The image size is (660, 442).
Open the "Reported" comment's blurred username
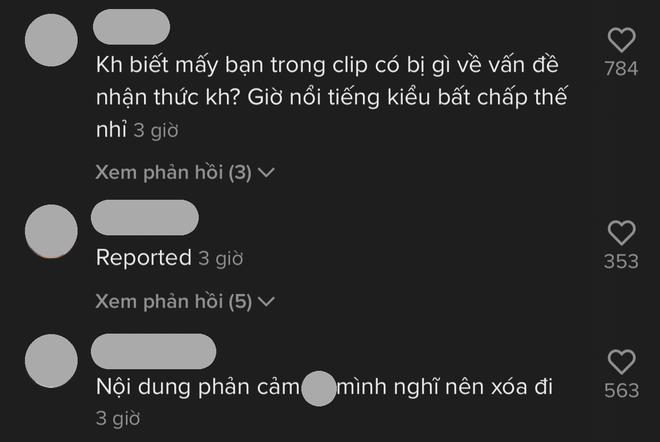(145, 218)
